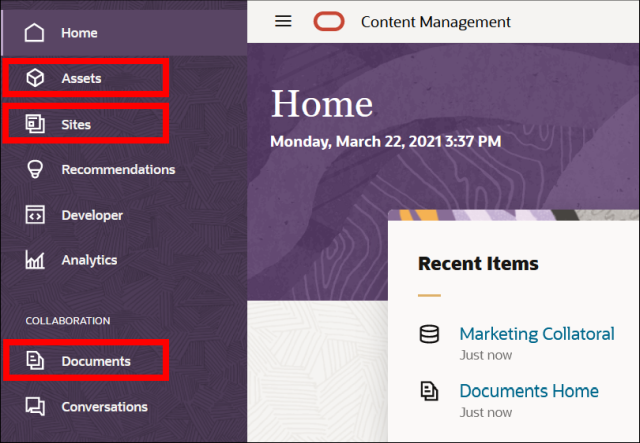
Task: Open the Marketing Collatoral recent item
Action: [x=537, y=334]
